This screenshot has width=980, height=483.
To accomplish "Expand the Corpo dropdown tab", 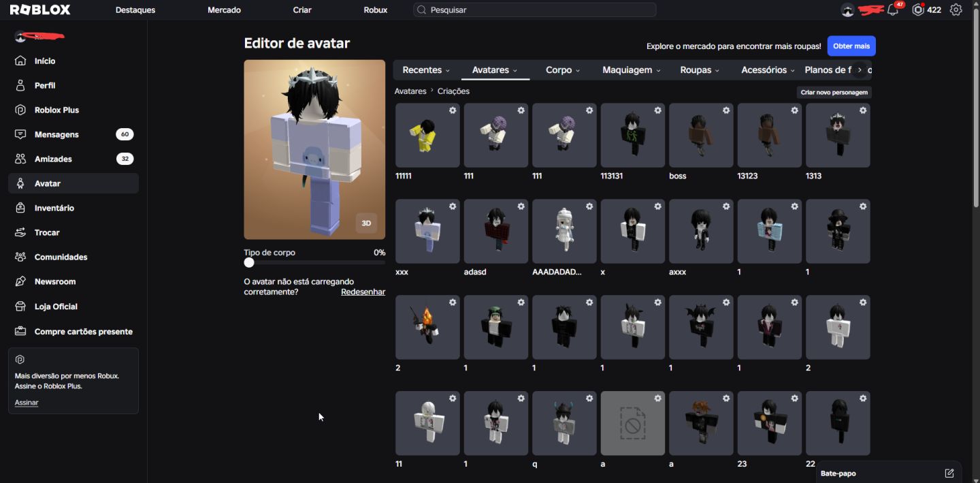I will [x=563, y=70].
